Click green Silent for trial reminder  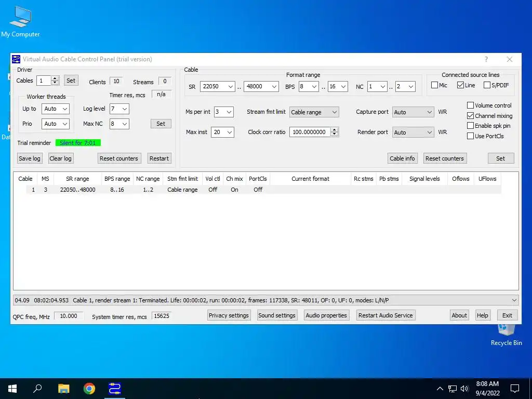tap(78, 143)
